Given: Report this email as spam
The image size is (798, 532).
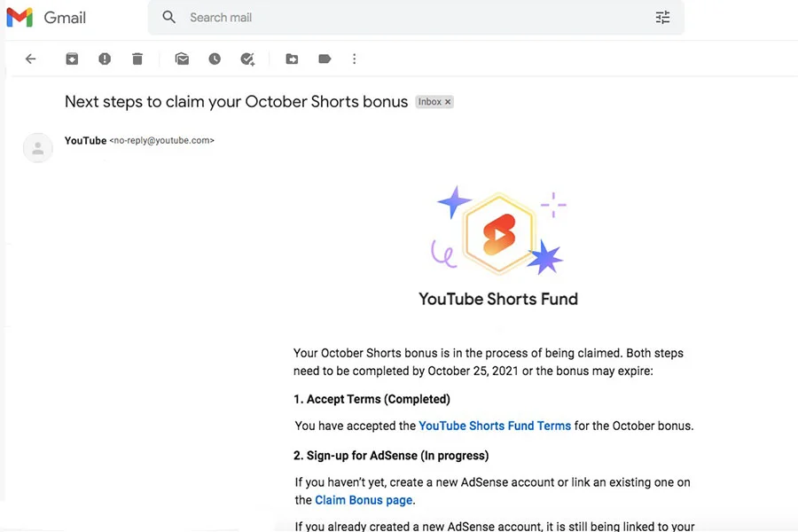Looking at the screenshot, I should [x=105, y=59].
